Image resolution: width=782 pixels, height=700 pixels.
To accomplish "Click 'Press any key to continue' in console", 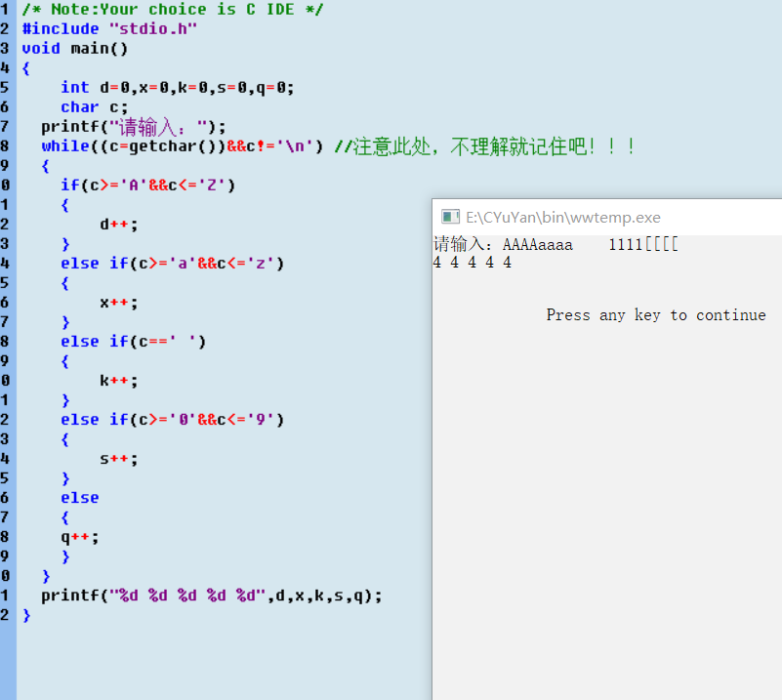I will click(656, 315).
